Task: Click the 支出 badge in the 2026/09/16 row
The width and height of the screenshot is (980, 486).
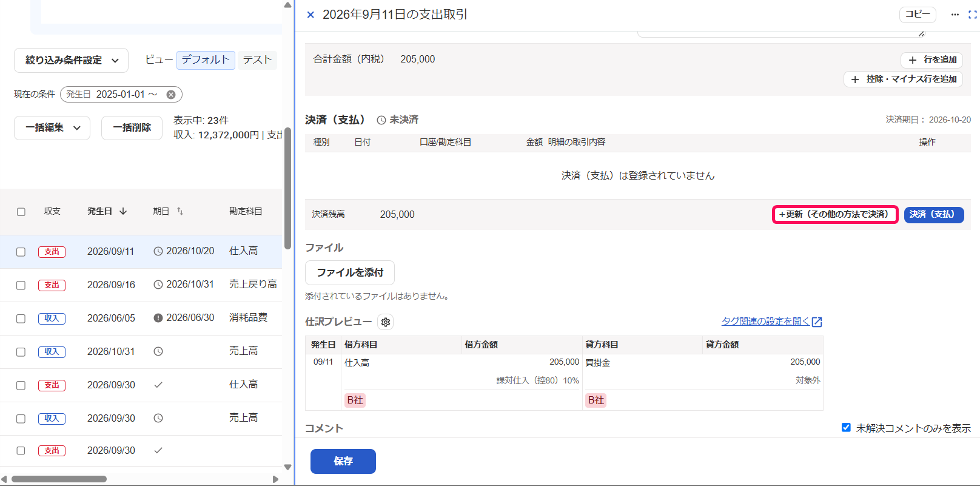Action: (52, 285)
